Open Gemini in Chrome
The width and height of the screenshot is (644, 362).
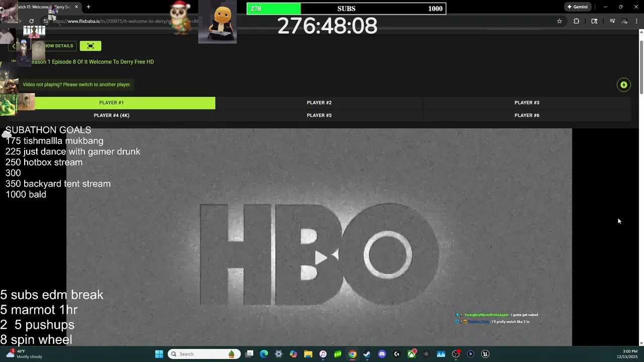pyautogui.click(x=578, y=7)
